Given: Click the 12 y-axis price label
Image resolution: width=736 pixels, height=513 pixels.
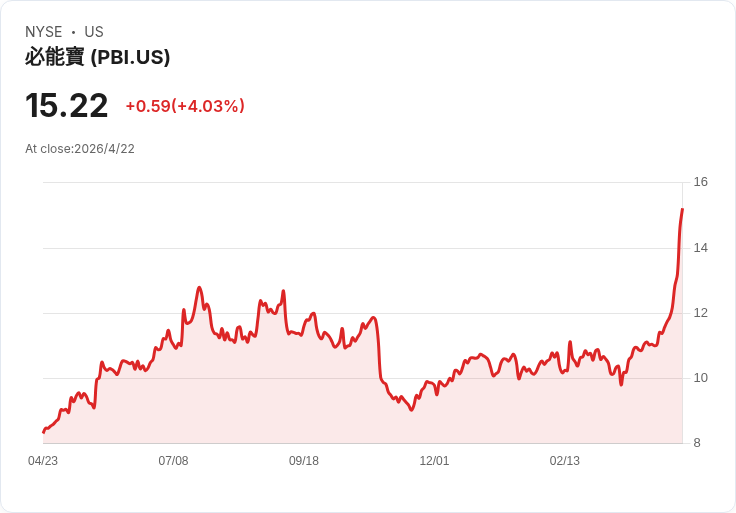Looking at the screenshot, I should pyautogui.click(x=700, y=313).
